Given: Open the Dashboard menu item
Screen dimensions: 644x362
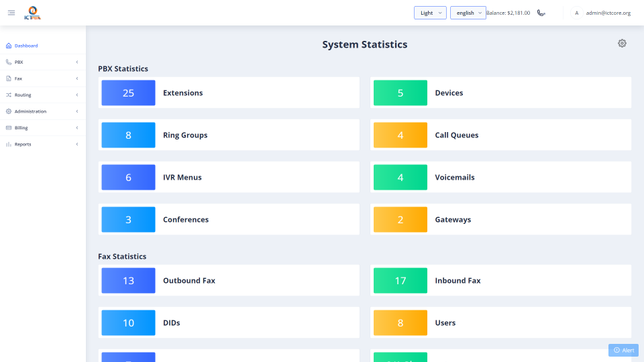Looking at the screenshot, I should pyautogui.click(x=43, y=46).
